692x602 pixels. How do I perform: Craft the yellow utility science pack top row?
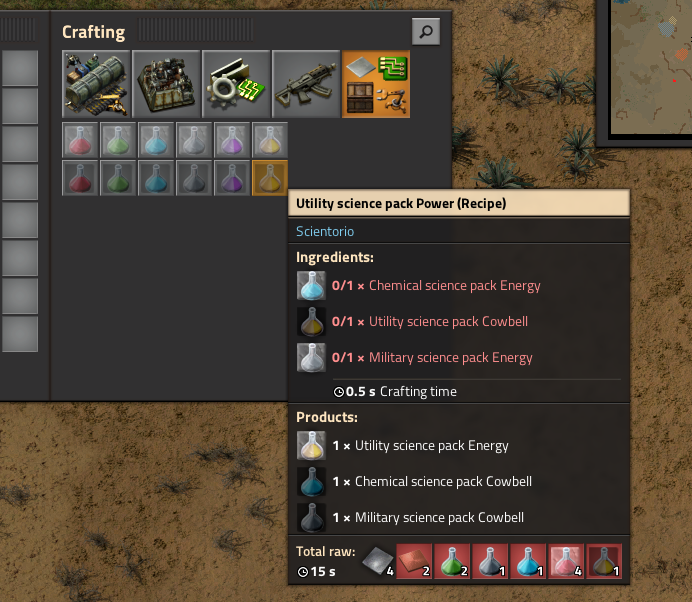(270, 140)
